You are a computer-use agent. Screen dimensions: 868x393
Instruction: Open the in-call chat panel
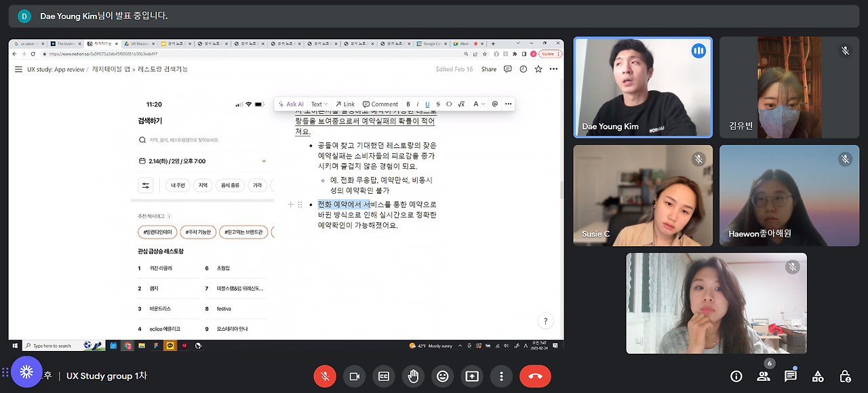[791, 376]
